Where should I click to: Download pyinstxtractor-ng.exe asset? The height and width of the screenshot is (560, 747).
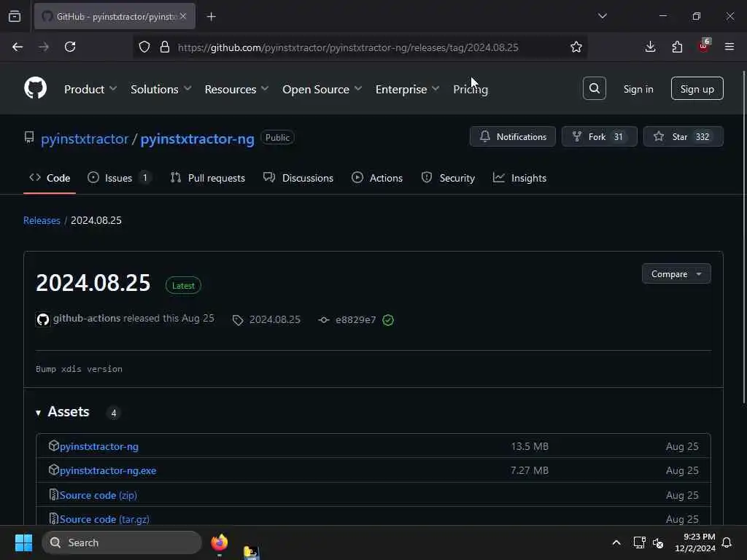(108, 470)
